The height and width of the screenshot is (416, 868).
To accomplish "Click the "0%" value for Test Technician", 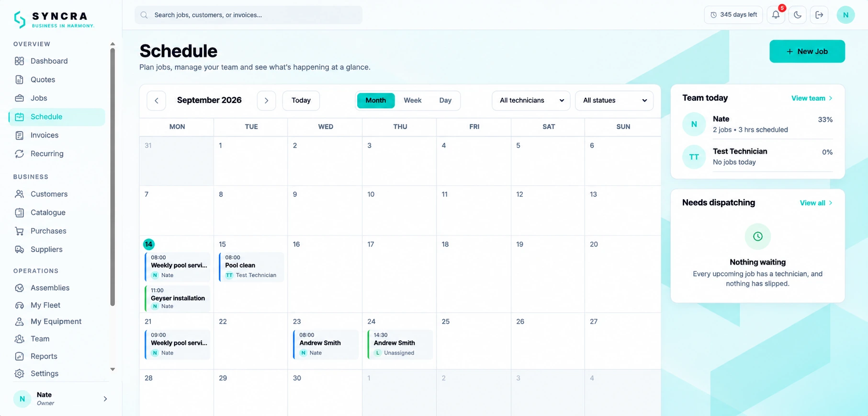I will click(827, 152).
